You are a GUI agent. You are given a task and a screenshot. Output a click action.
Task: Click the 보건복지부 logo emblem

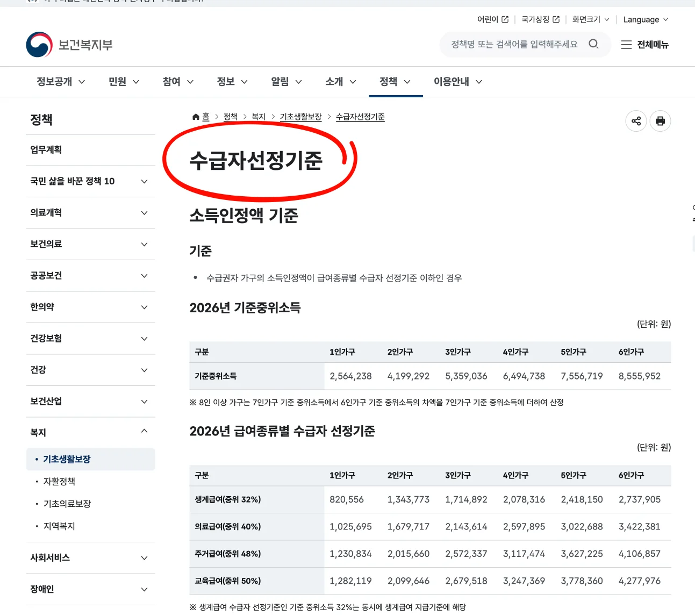(x=39, y=45)
